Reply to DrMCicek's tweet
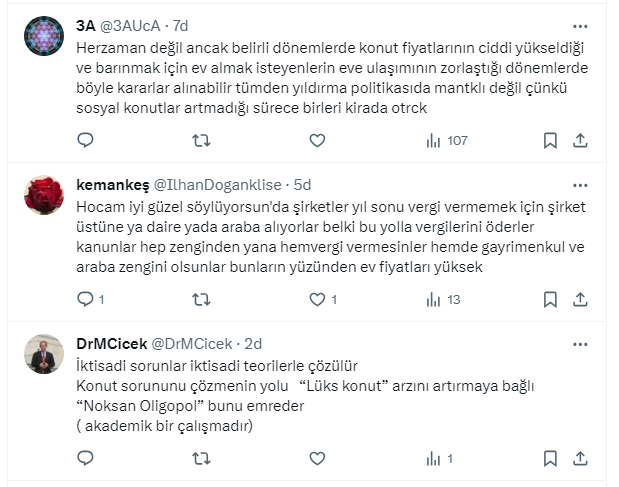 (85, 457)
